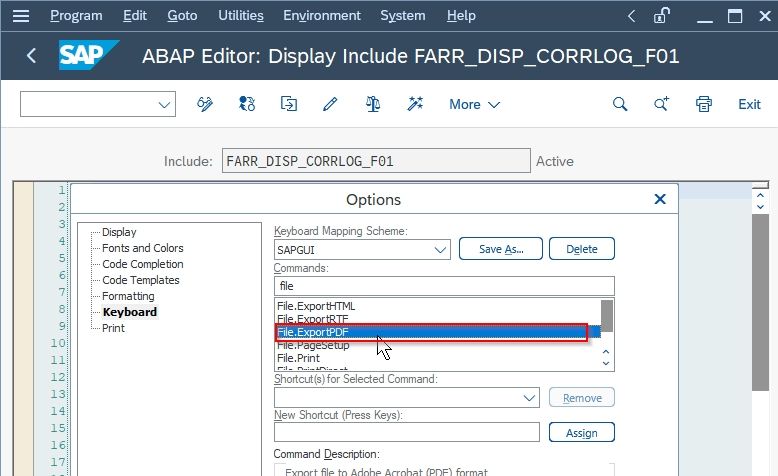The image size is (778, 476).
Task: Select File.Print command
Action: coord(437,358)
